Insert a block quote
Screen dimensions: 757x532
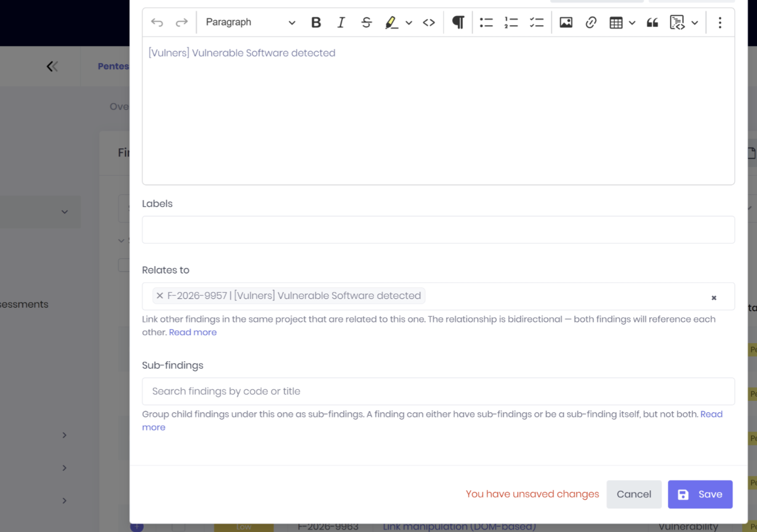[652, 23]
